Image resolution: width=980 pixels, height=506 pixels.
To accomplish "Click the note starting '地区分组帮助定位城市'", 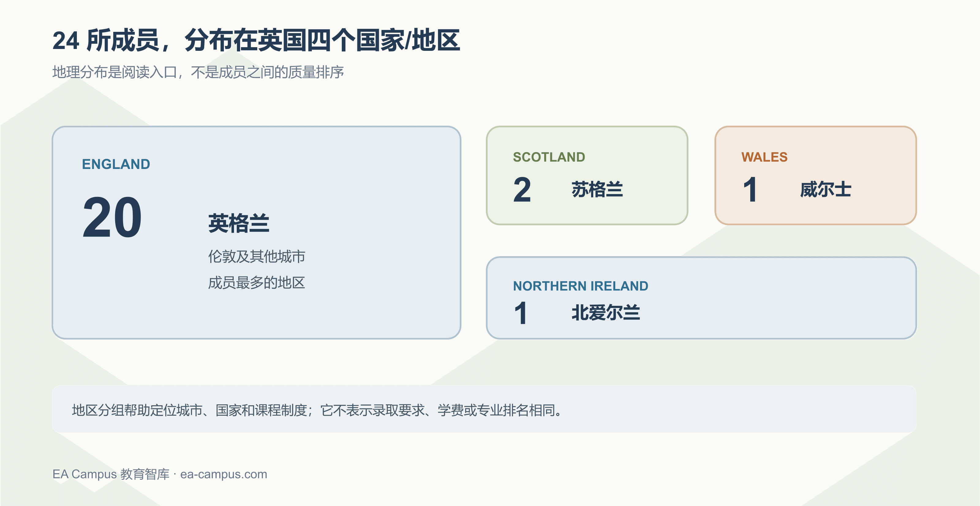I will point(317,410).
